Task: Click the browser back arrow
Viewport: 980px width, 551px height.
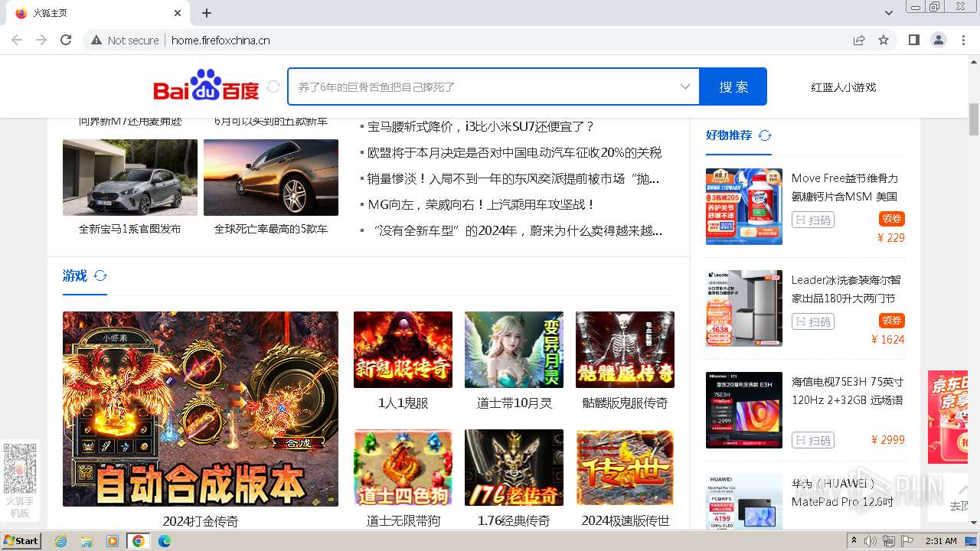Action: pos(17,40)
